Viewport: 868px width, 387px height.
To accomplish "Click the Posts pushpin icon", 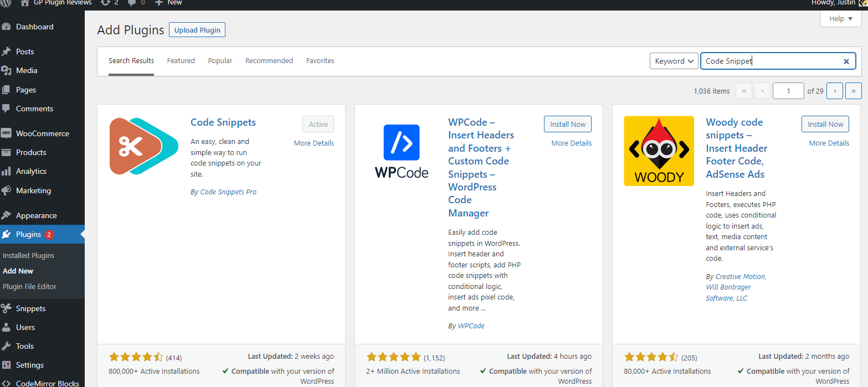I will (x=7, y=51).
